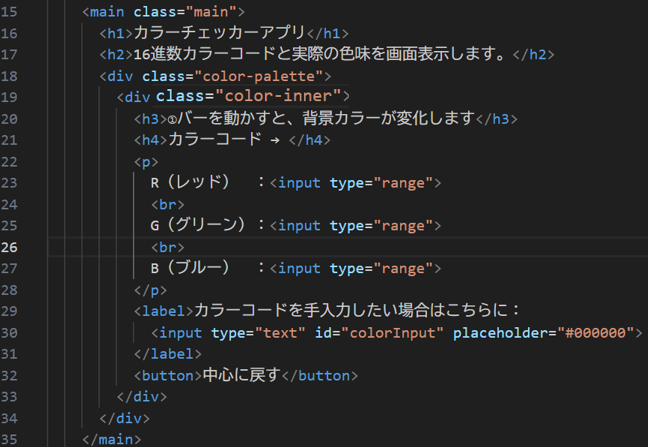The width and height of the screenshot is (648, 447).
Task: Click line number 26 in the gutter
Action: click(x=9, y=247)
